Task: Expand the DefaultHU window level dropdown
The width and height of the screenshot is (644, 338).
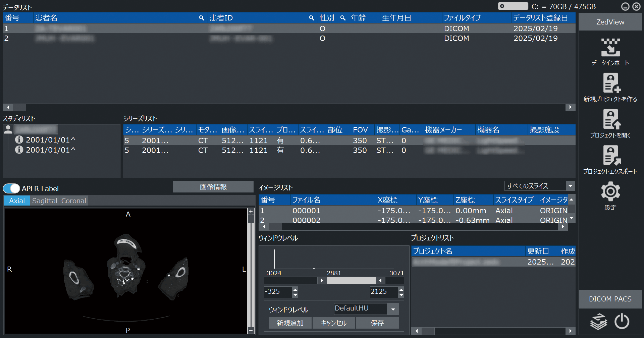Action: pyautogui.click(x=393, y=309)
